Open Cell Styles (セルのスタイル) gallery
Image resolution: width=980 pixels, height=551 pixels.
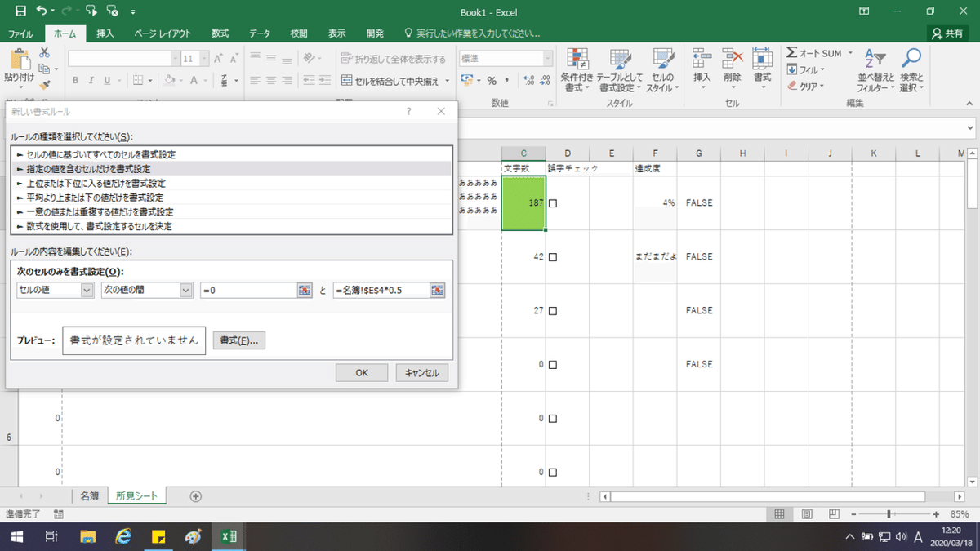tap(662, 69)
